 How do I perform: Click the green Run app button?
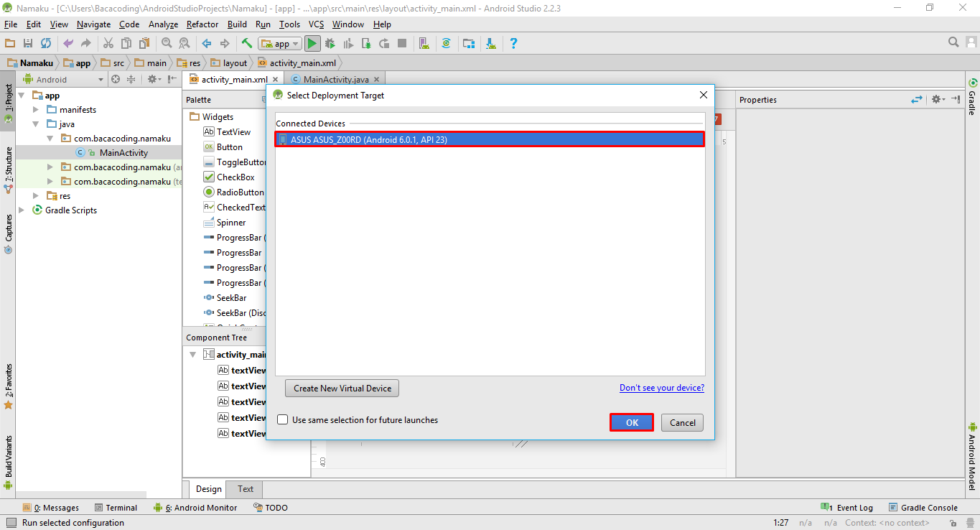(x=312, y=43)
